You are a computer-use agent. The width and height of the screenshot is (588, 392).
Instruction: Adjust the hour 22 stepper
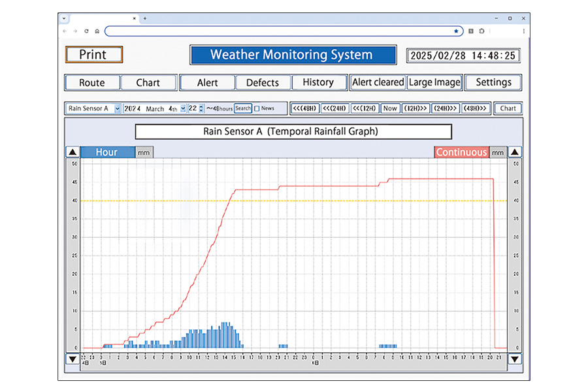pos(201,108)
